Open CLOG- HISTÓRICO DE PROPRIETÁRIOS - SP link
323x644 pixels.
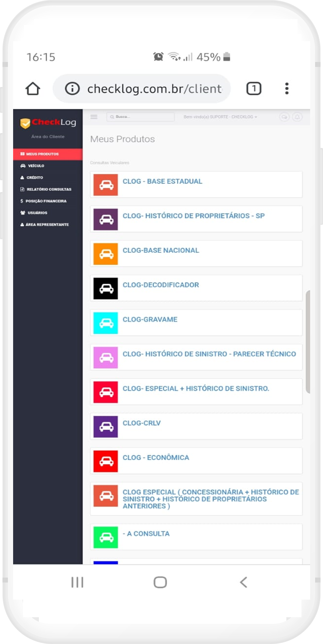pos(194,216)
